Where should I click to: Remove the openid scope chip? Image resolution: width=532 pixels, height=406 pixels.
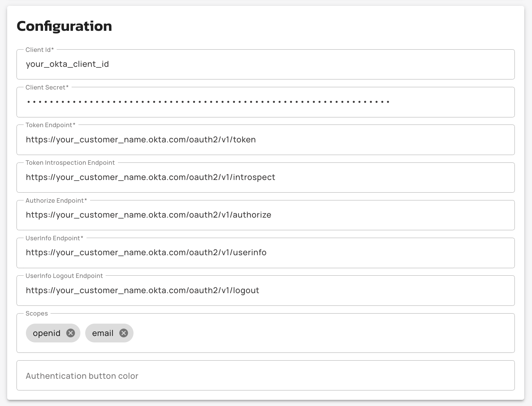pyautogui.click(x=71, y=333)
